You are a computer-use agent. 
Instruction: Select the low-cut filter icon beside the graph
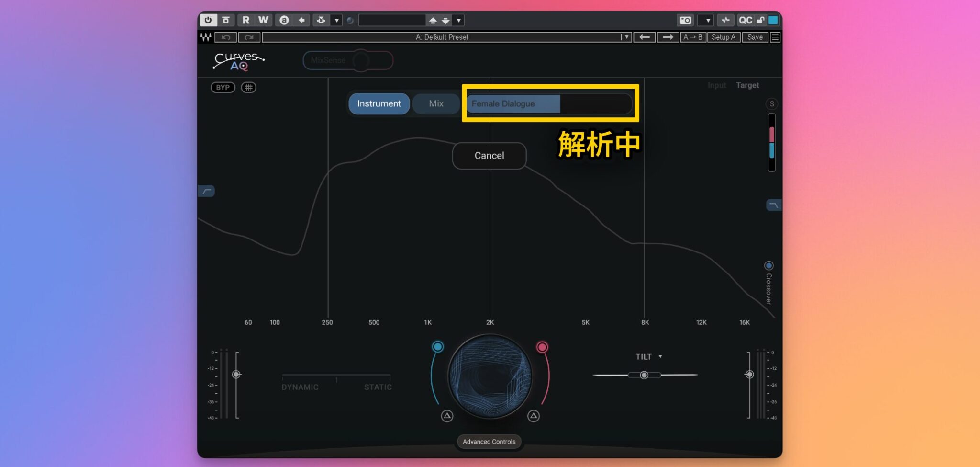pos(207,191)
